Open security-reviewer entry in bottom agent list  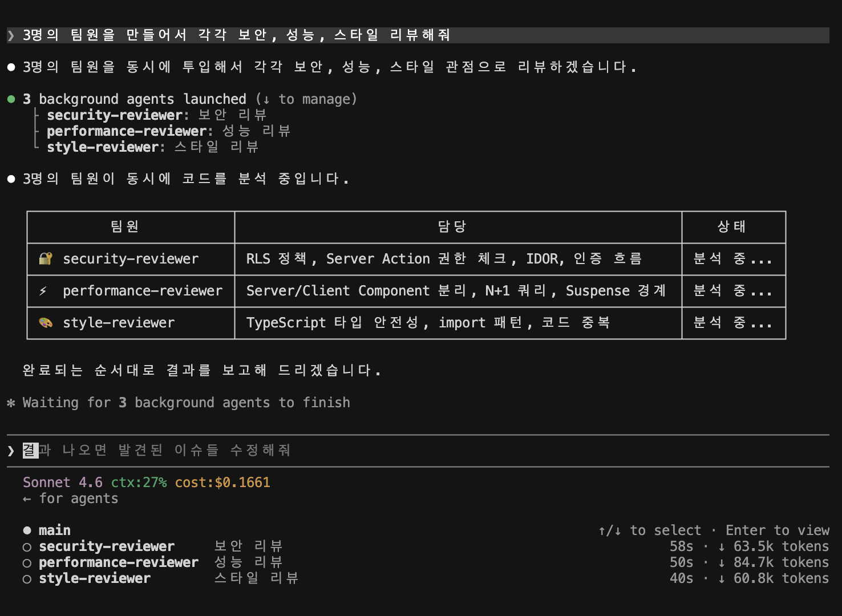(x=107, y=546)
